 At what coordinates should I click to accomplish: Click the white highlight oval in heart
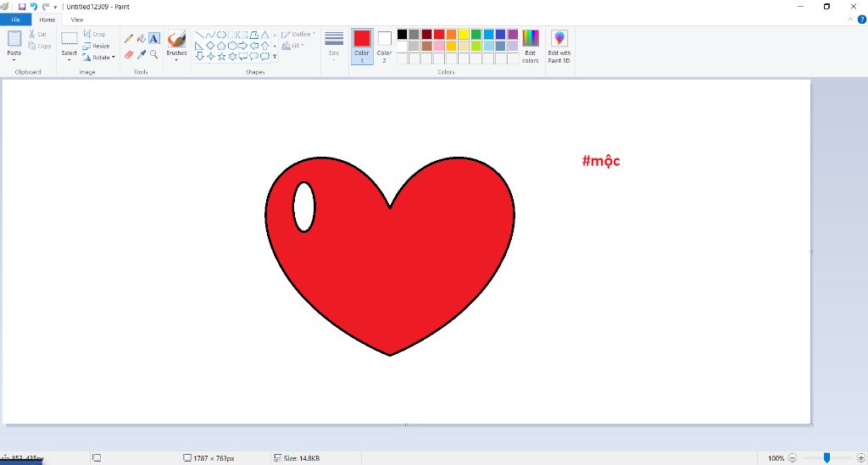pos(304,207)
